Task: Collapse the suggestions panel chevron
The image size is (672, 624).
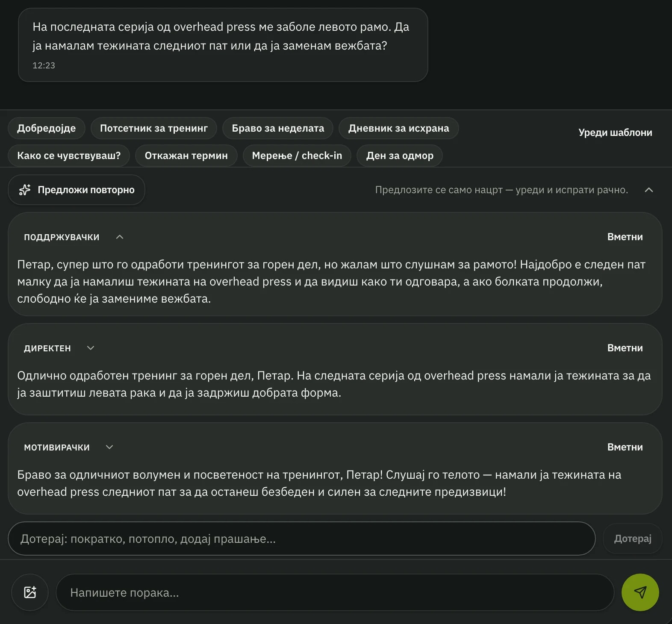Action: pyautogui.click(x=648, y=190)
